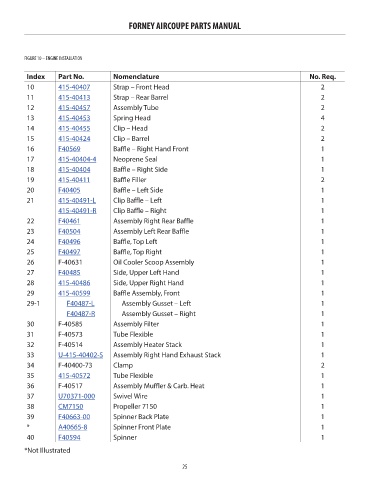Open part number 415-40455

[74, 128]
